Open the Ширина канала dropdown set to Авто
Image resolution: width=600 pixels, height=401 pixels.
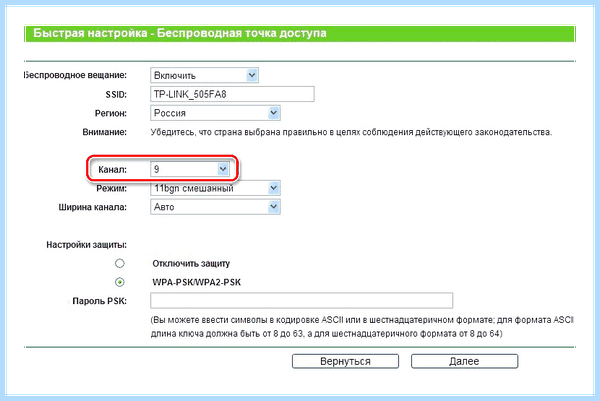click(x=215, y=207)
